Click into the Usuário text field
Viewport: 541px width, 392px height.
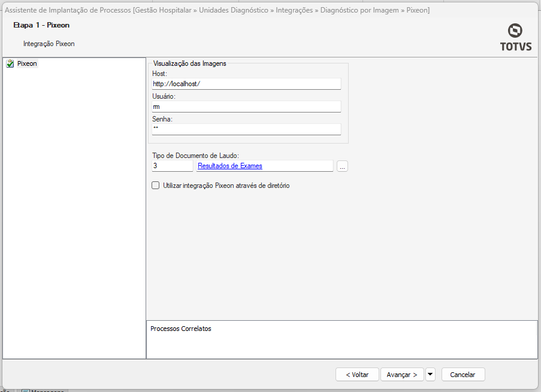point(246,107)
